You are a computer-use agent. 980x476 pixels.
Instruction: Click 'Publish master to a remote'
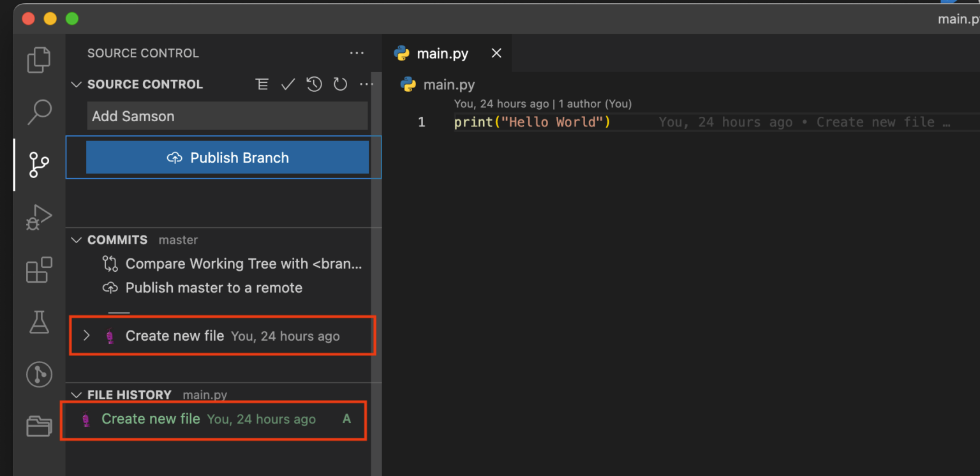click(213, 288)
